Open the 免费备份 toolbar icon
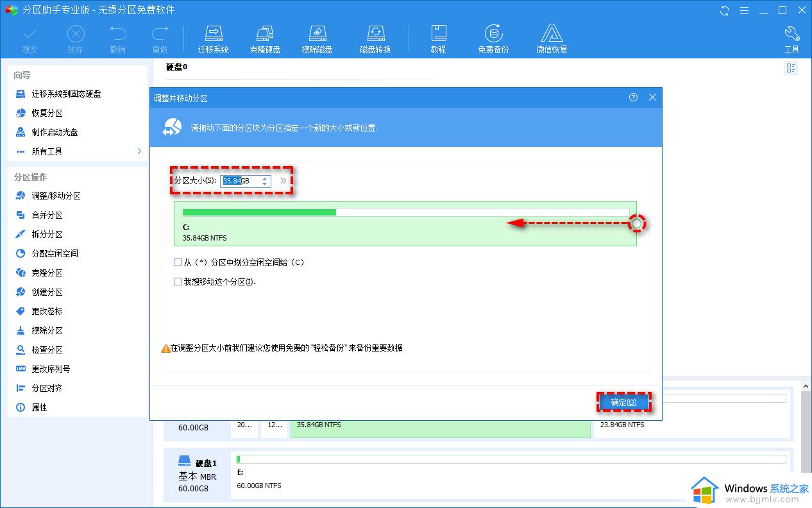This screenshot has height=508, width=812. [x=493, y=38]
